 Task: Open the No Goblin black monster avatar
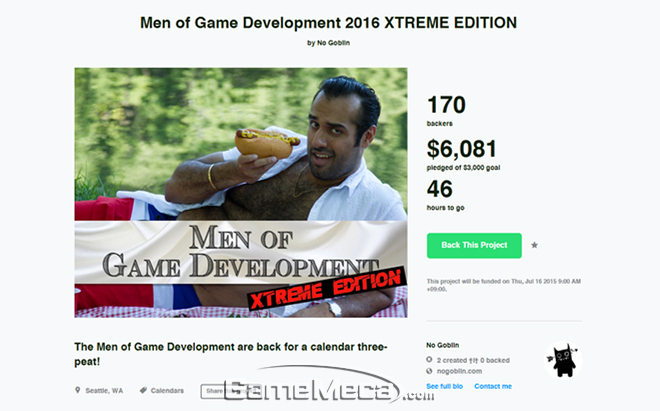[563, 360]
